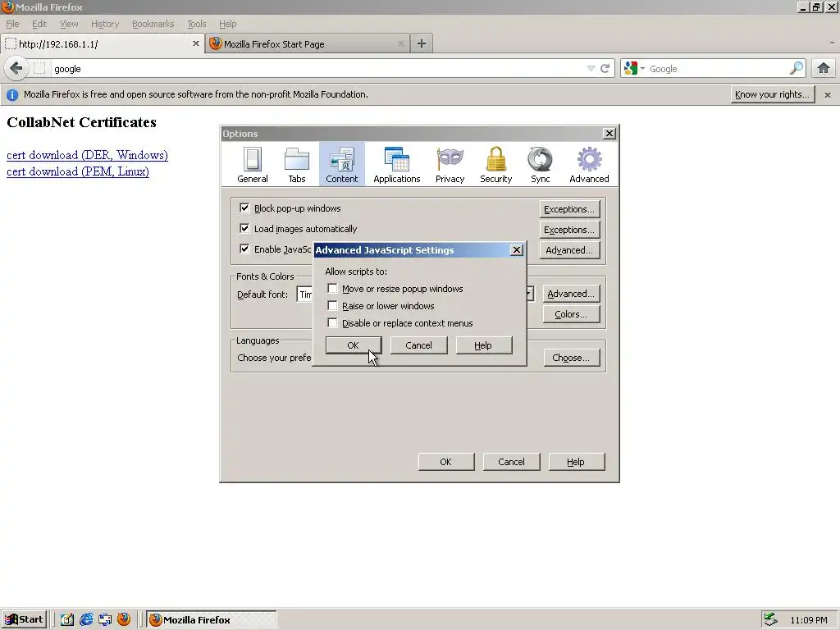
Task: Enable Disable or replace context menus
Action: pyautogui.click(x=332, y=323)
